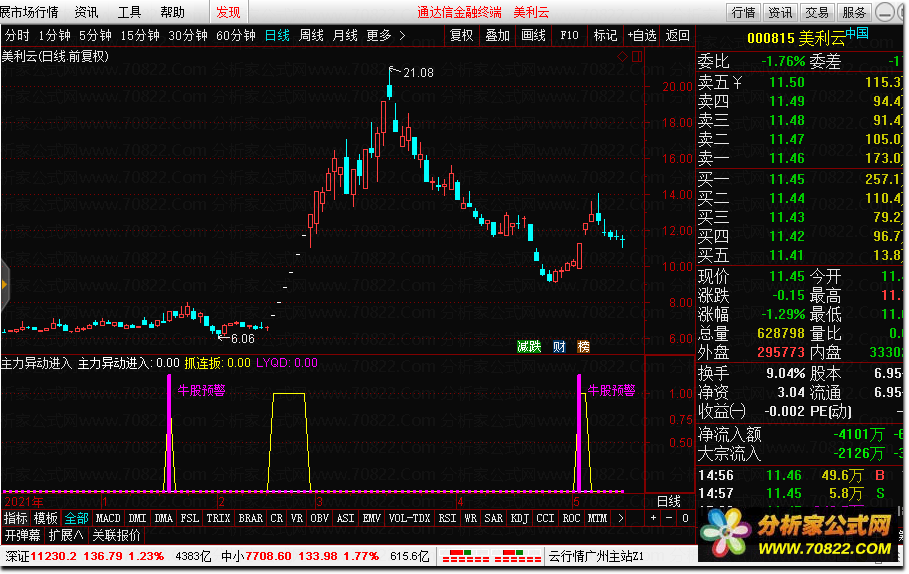Image resolution: width=909 pixels, height=574 pixels.
Task: Open the 帮助 menu
Action: tap(172, 12)
